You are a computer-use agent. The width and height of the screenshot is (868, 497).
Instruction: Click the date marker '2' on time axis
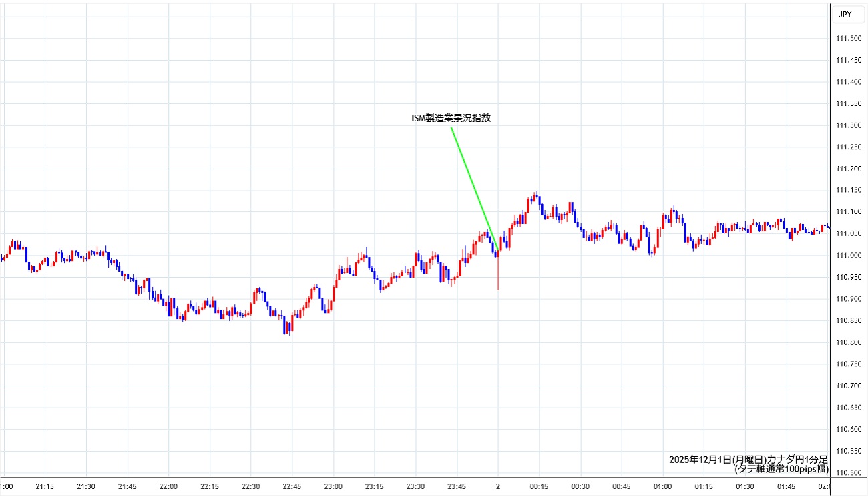[497, 486]
